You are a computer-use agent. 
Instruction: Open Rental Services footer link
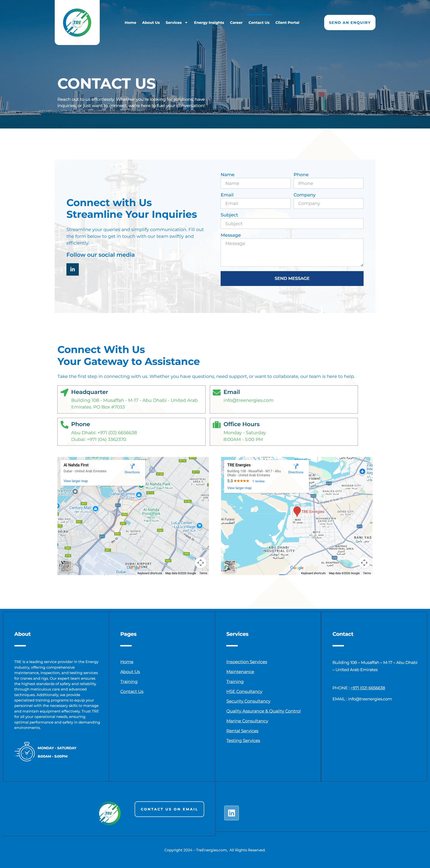pos(242,731)
